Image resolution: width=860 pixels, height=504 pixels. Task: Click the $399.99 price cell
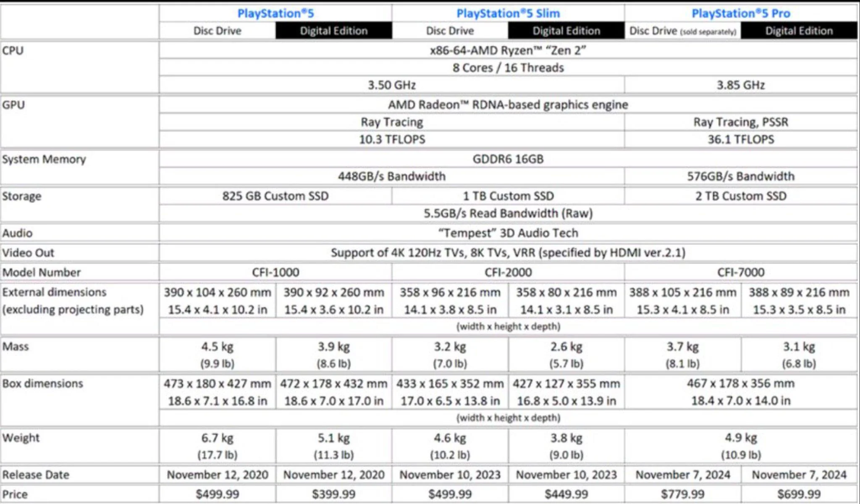click(334, 493)
